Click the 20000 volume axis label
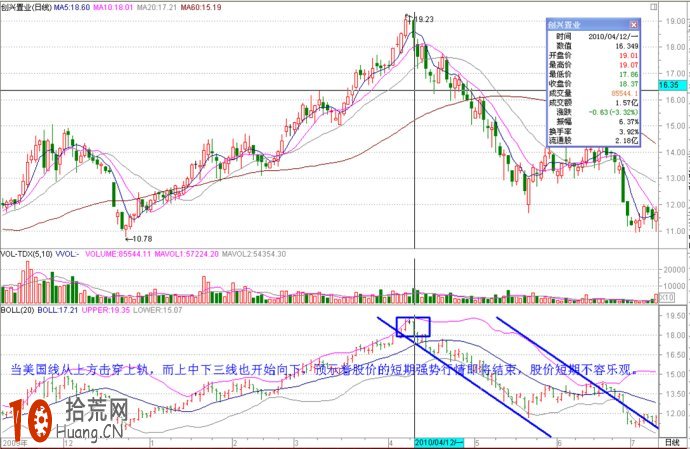Screen dimensions: 690x449 674,270
